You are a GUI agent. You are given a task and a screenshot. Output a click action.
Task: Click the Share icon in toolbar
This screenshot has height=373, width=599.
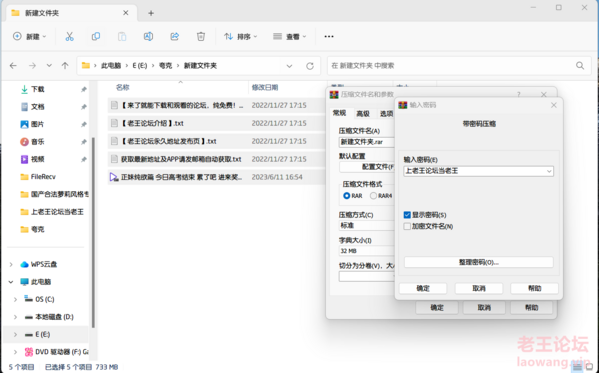[x=175, y=36]
